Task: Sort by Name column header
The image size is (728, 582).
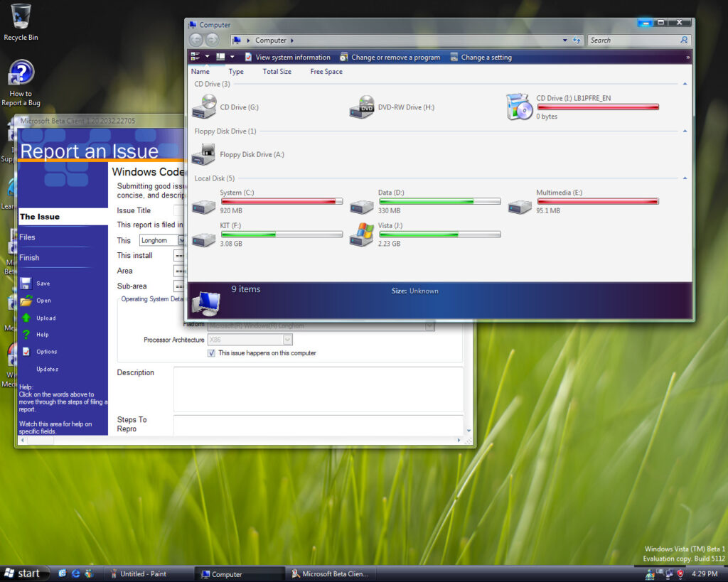Action: pyautogui.click(x=200, y=72)
